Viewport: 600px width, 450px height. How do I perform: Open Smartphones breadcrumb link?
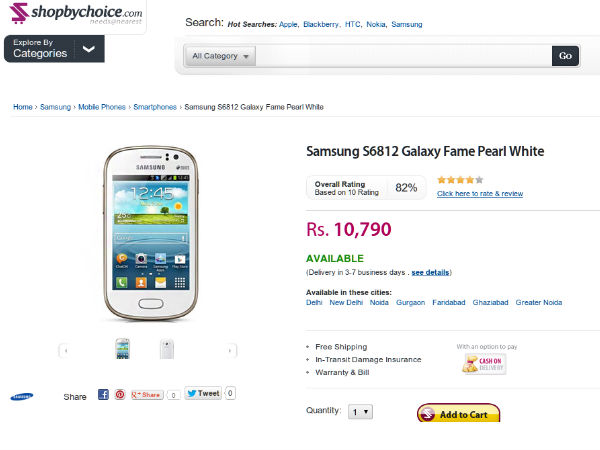coord(155,107)
